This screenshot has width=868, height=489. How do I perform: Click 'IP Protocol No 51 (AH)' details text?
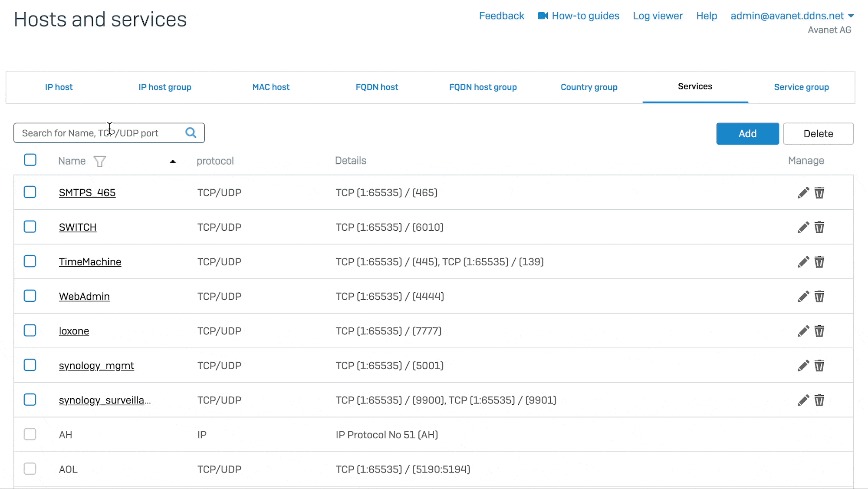(387, 435)
